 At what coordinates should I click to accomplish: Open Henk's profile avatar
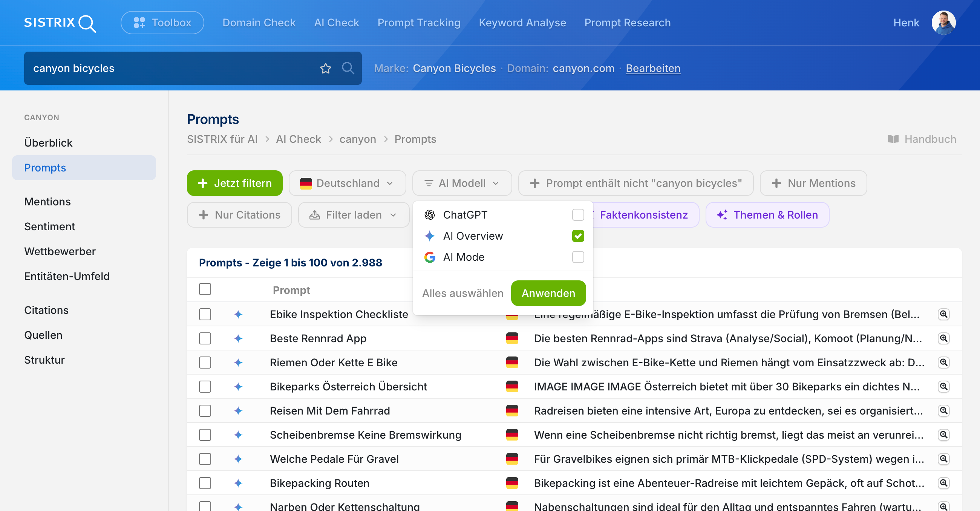(943, 23)
